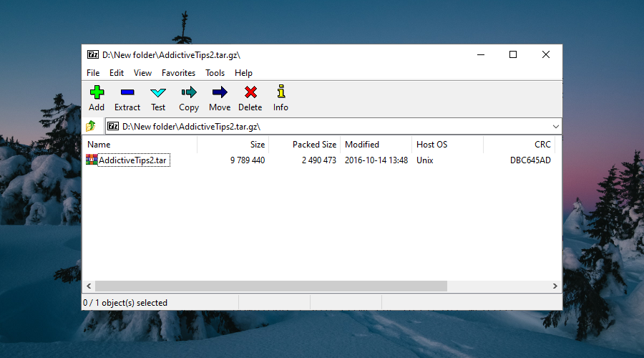This screenshot has height=358, width=644.
Task: Click the Copy arrow icon
Action: click(x=189, y=92)
